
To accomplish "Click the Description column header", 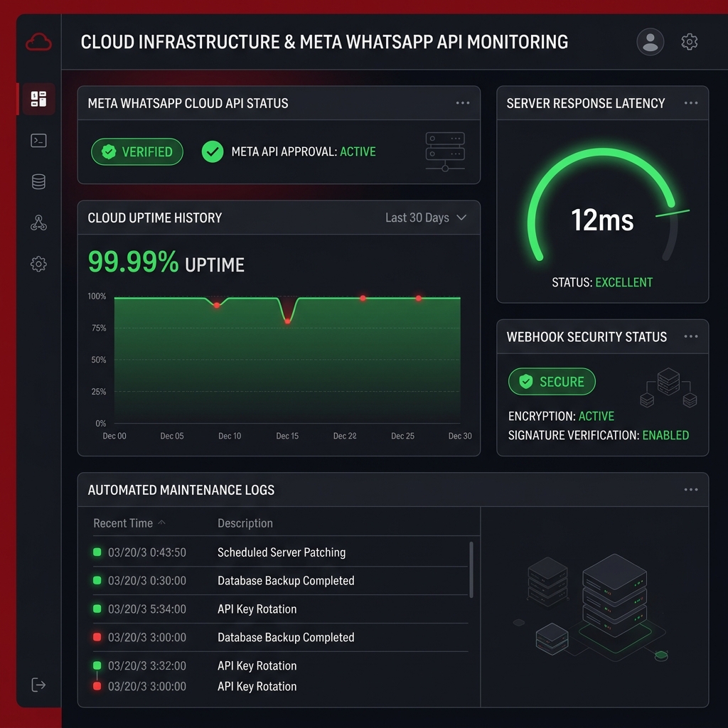I will [245, 523].
